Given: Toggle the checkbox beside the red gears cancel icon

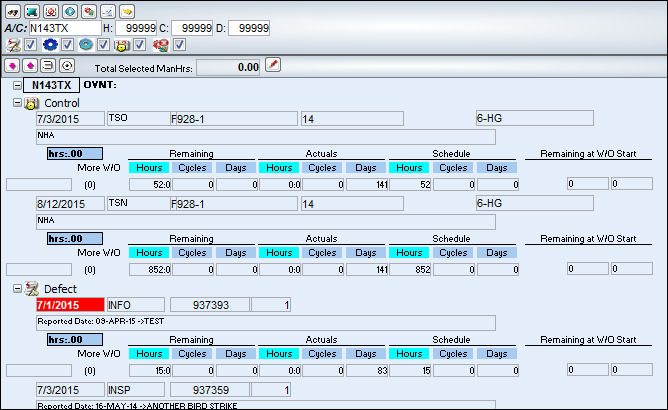Looking at the screenshot, I should coord(179,44).
